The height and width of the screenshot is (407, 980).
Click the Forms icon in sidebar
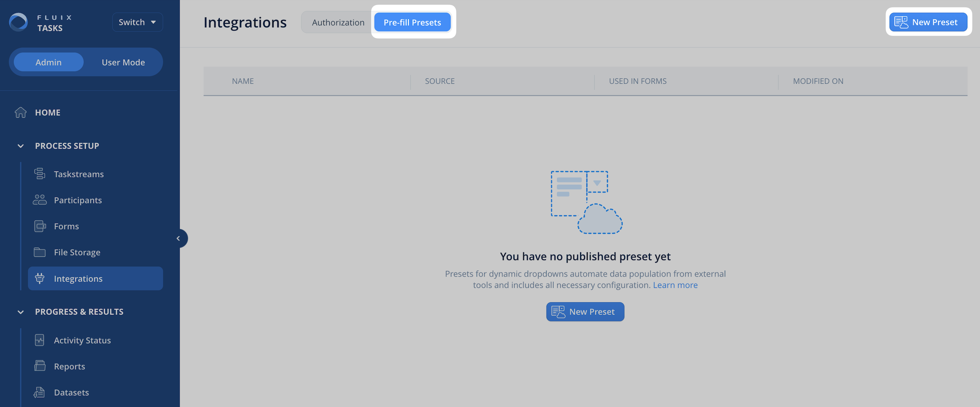coord(39,226)
